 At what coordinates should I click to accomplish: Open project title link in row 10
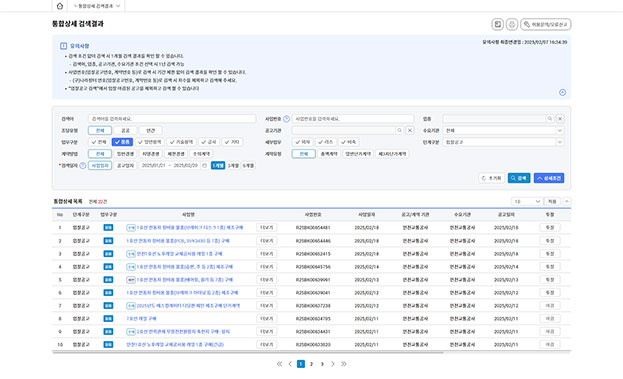click(x=175, y=344)
